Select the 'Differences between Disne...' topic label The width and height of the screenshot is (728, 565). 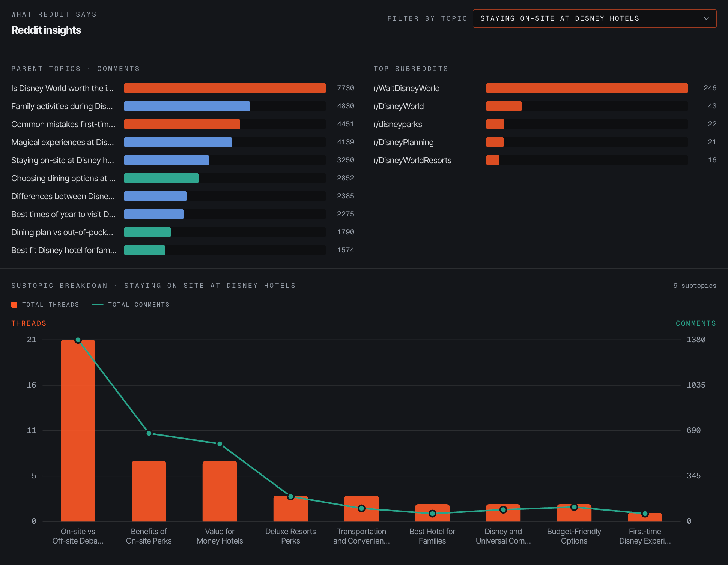click(63, 196)
